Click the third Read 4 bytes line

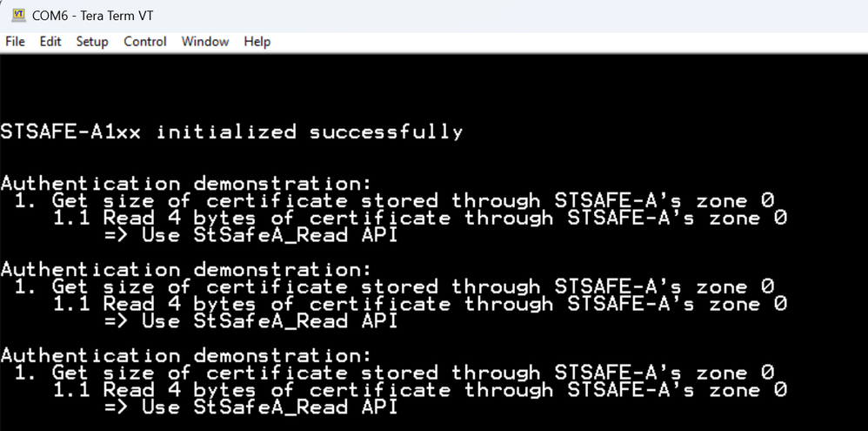click(x=420, y=391)
